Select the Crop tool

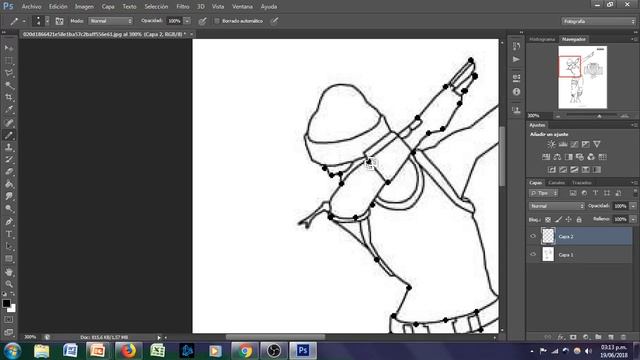[x=9, y=98]
